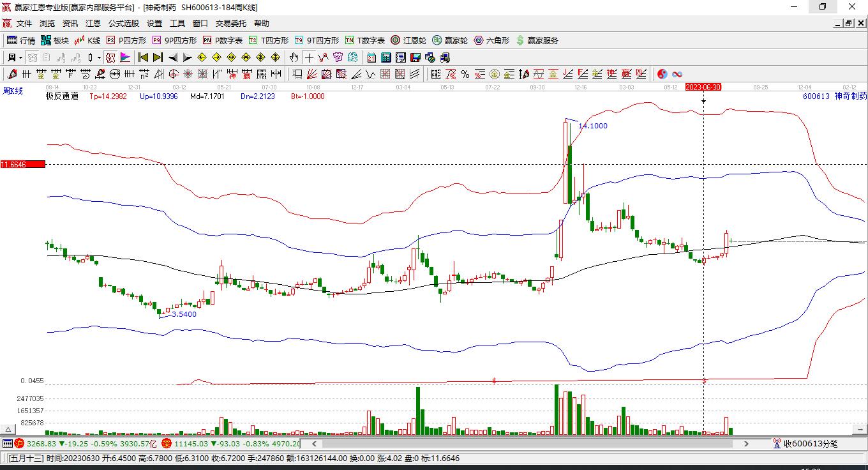Select the red pencil drawing tool

(x=12, y=74)
